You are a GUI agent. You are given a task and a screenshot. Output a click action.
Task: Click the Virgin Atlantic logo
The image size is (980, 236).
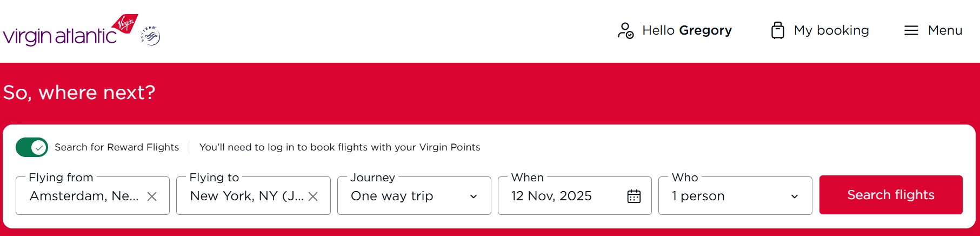[70, 31]
